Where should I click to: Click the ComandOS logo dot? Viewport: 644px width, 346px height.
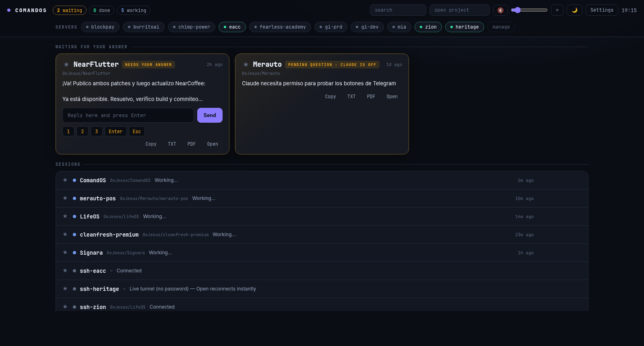coord(9,10)
